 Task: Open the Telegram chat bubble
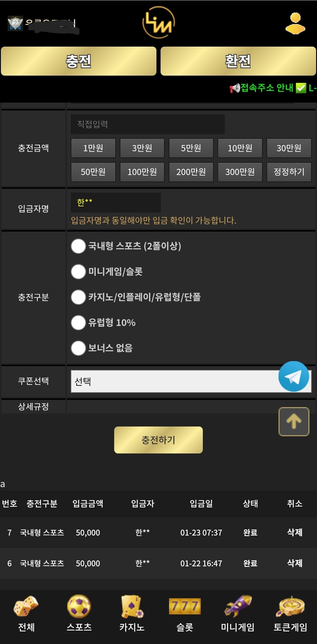[294, 376]
